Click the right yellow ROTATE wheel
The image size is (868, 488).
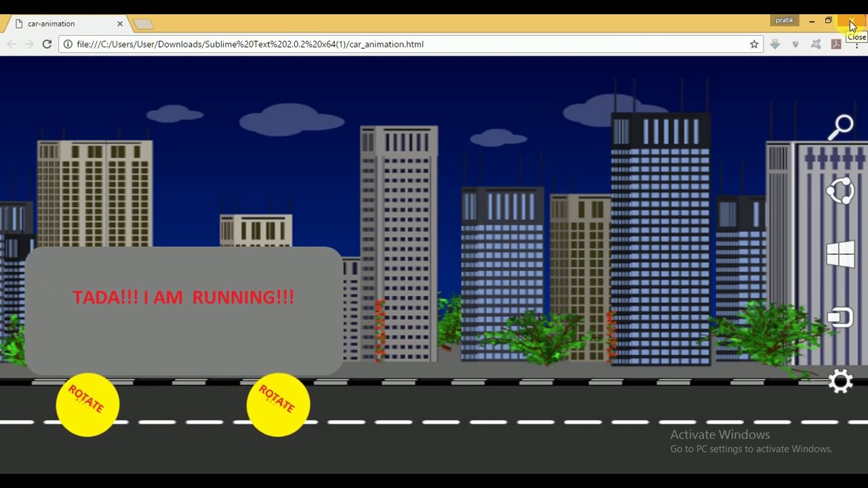click(278, 405)
